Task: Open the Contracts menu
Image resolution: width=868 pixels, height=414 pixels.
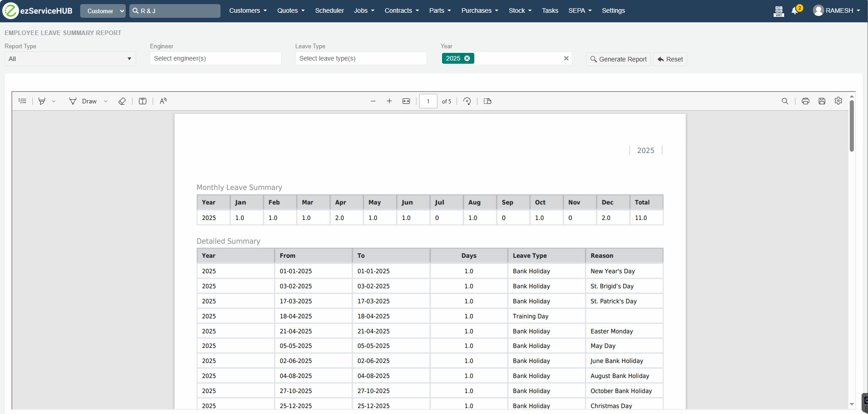Action: 401,10
